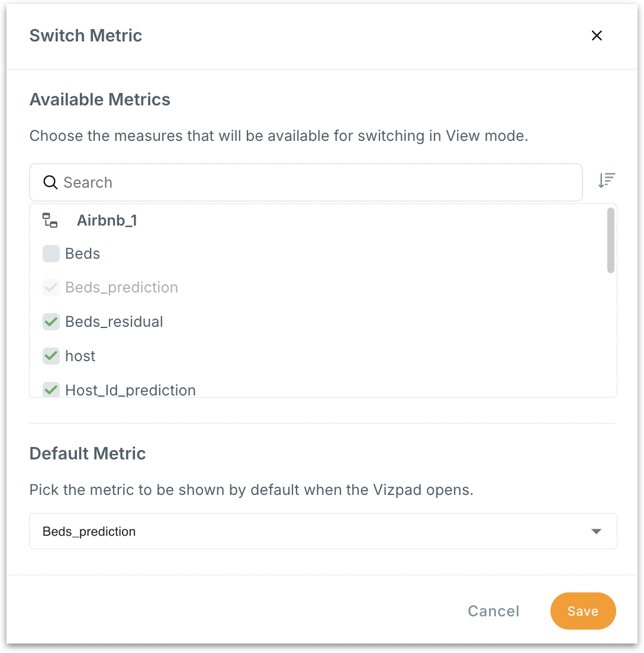Close the Switch Metric dialog

point(597,36)
